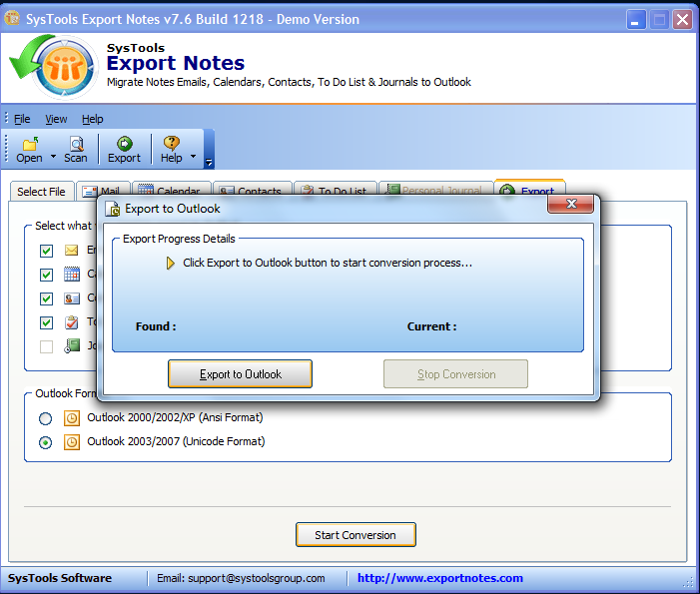
Task: Click the Open toolbar icon
Action: (29, 144)
